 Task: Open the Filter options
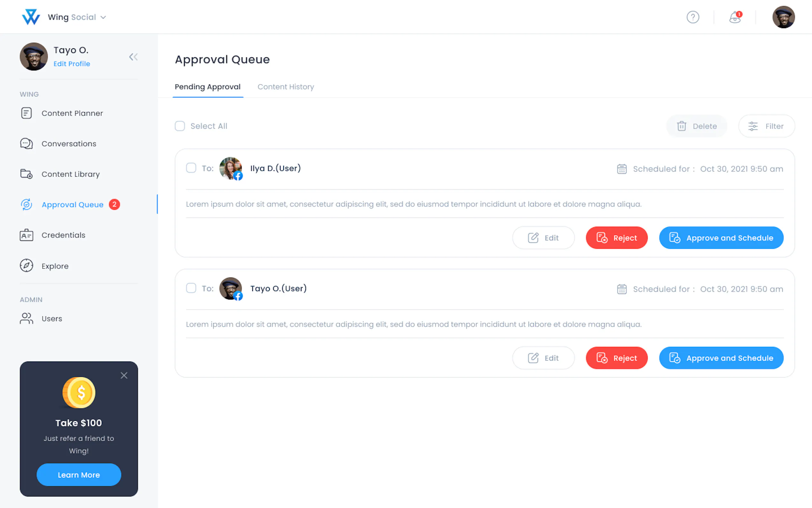[x=766, y=126]
